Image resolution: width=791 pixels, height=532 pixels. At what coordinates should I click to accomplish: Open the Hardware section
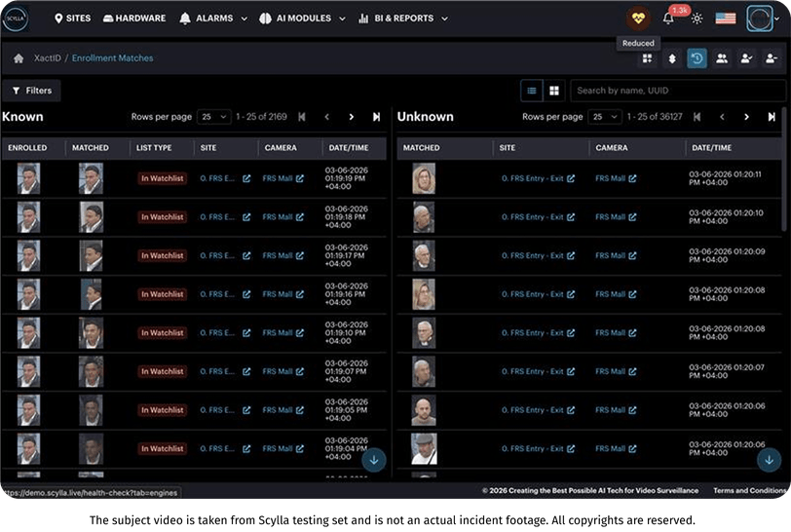(x=134, y=19)
